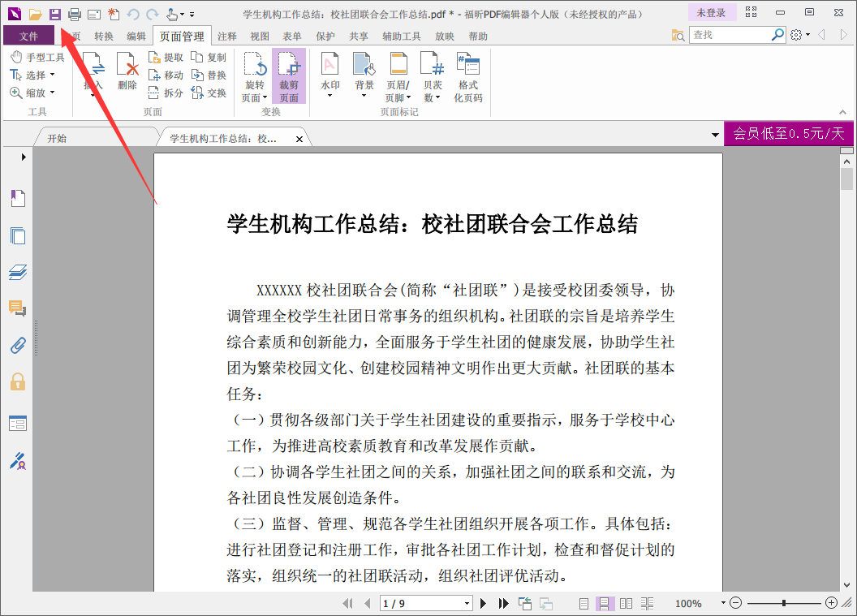Click the 会员低至0.5元/天 promotion banner
Image resolution: width=857 pixels, height=616 pixels.
(789, 133)
